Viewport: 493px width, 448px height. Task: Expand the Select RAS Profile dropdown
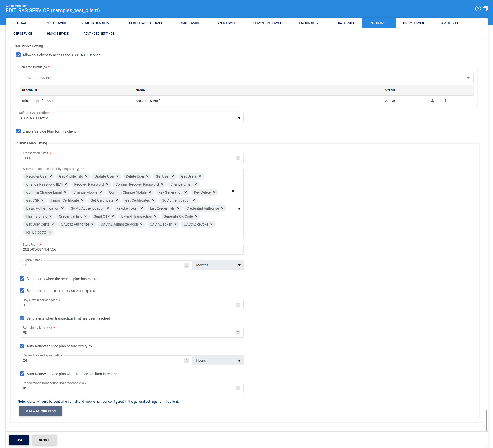(x=468, y=78)
